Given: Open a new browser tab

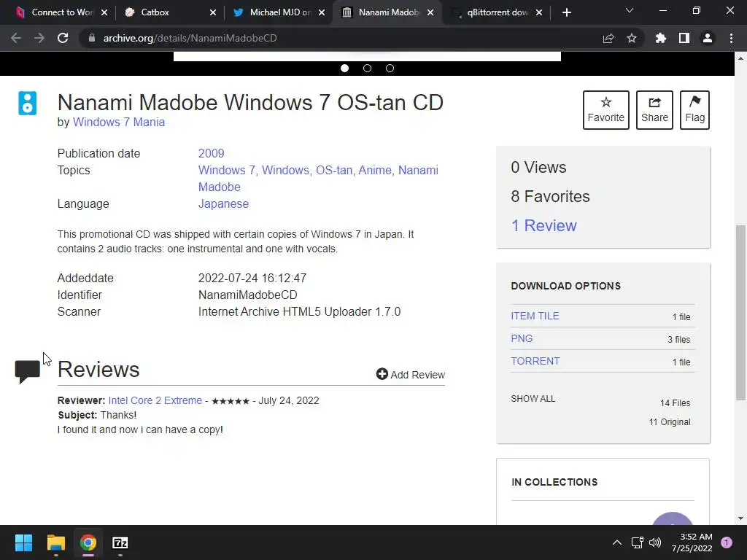Looking at the screenshot, I should click(566, 12).
